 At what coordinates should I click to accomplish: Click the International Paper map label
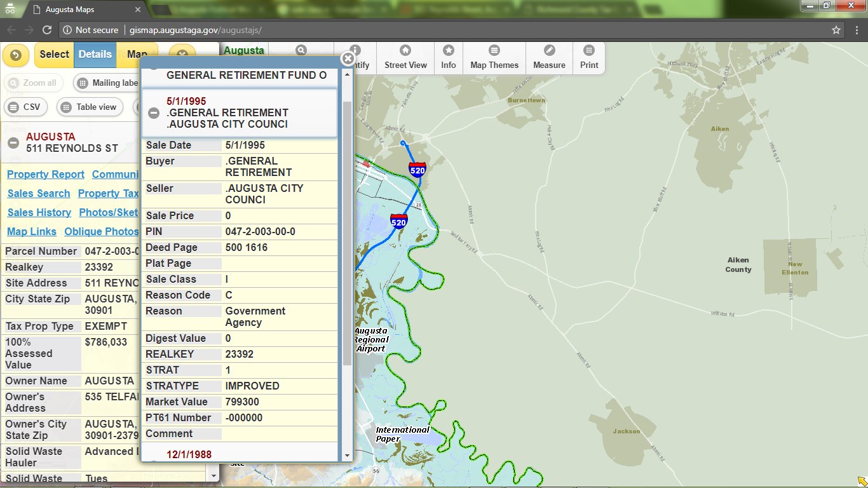click(402, 434)
